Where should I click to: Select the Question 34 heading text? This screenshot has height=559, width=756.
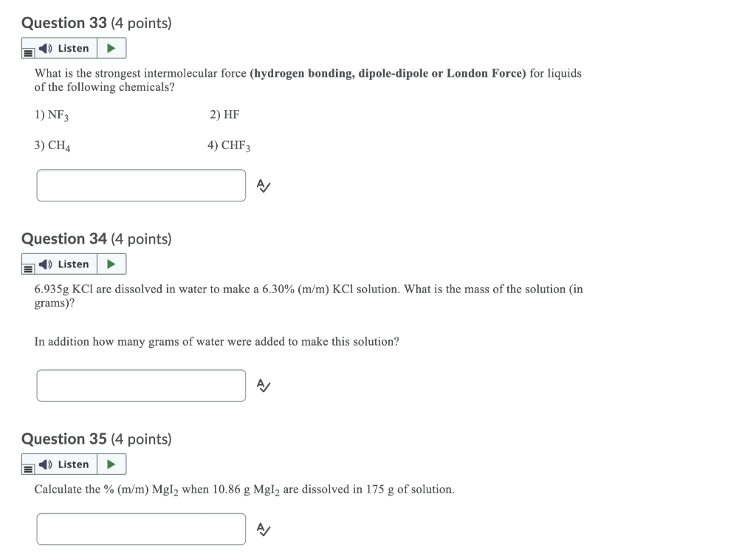click(97, 239)
